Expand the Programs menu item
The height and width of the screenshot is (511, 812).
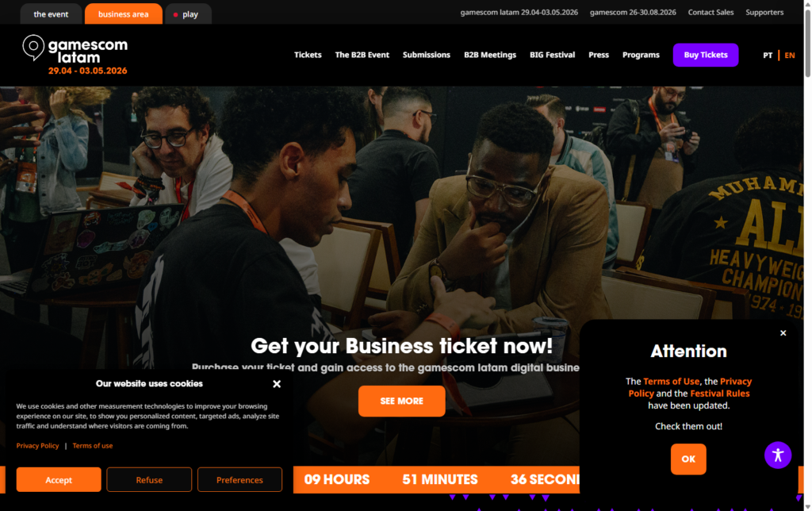pos(641,55)
